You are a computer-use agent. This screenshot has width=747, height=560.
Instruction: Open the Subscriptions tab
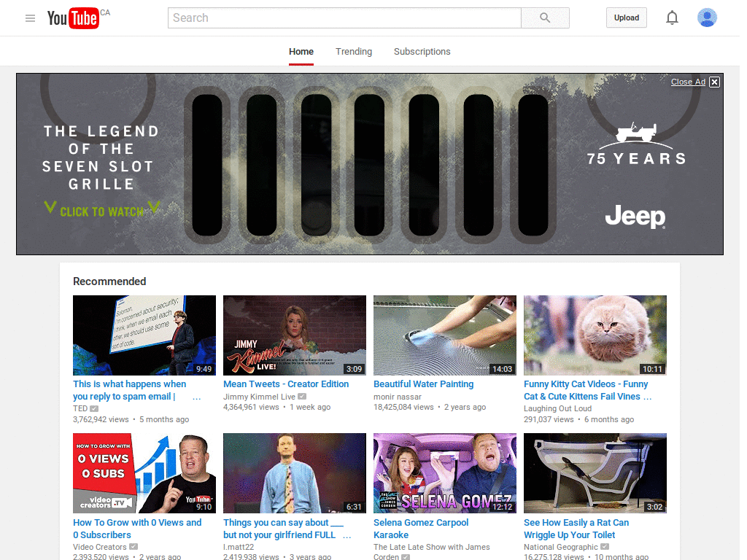[x=422, y=52]
